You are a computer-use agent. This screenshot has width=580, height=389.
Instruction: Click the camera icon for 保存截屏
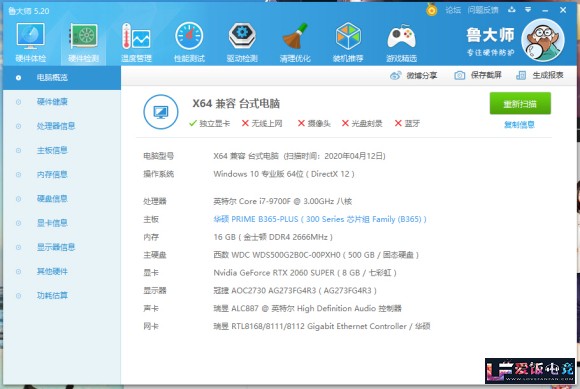459,75
